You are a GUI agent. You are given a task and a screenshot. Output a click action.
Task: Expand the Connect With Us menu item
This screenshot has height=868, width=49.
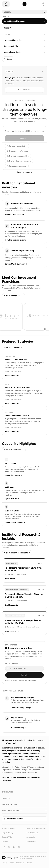(x=24, y=46)
